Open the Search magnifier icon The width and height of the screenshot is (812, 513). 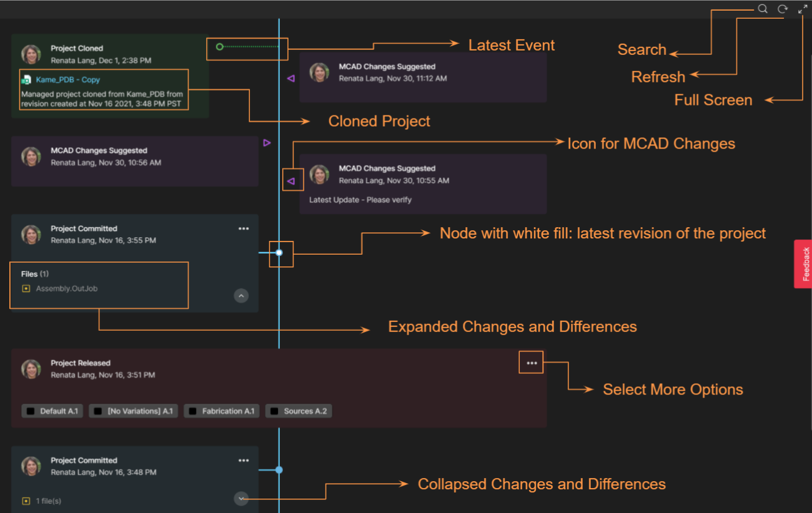coord(763,9)
